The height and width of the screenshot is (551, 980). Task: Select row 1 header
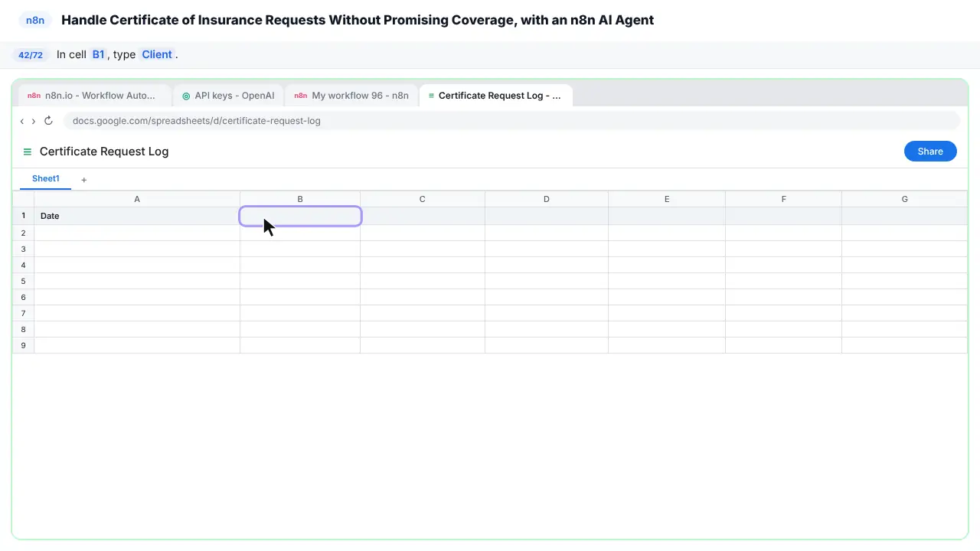(23, 216)
